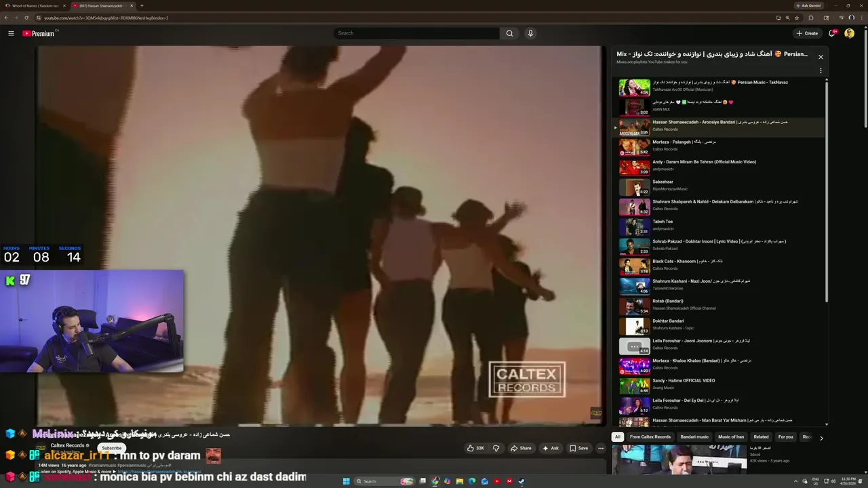Dislike the video

point(496,448)
